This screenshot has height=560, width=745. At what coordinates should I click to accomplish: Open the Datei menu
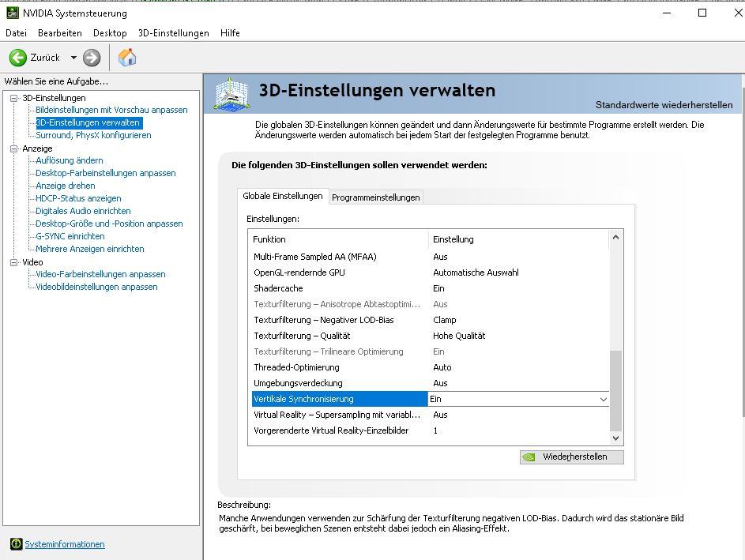pyautogui.click(x=16, y=32)
